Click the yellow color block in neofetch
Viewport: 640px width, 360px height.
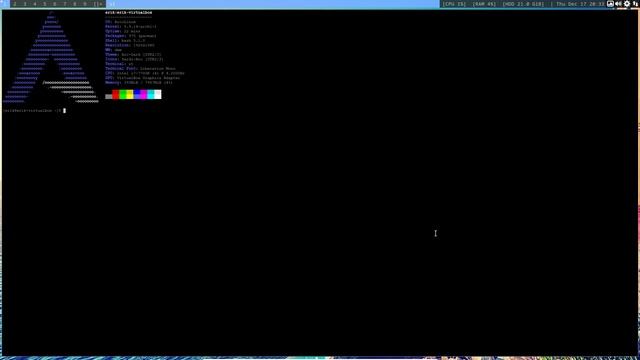click(x=130, y=94)
